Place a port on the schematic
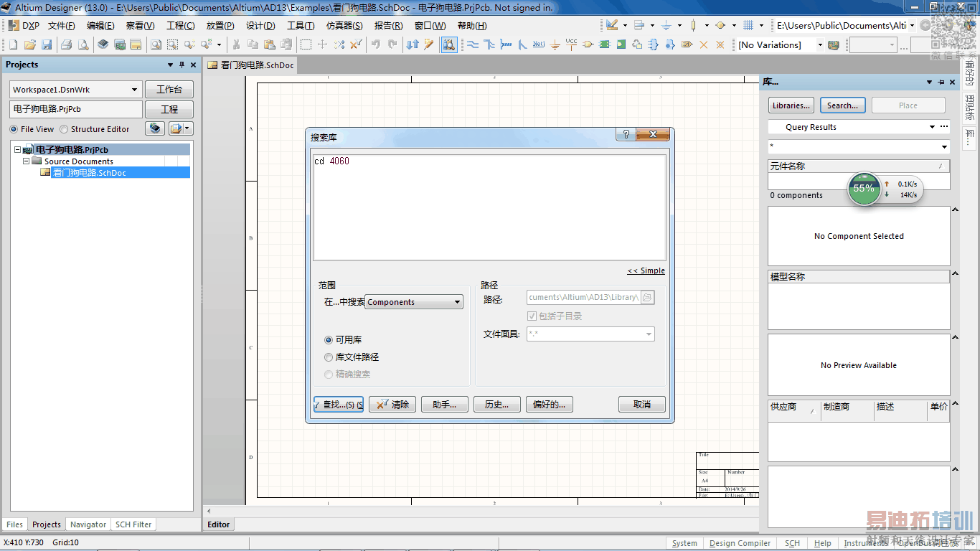980x551 pixels. (x=687, y=44)
